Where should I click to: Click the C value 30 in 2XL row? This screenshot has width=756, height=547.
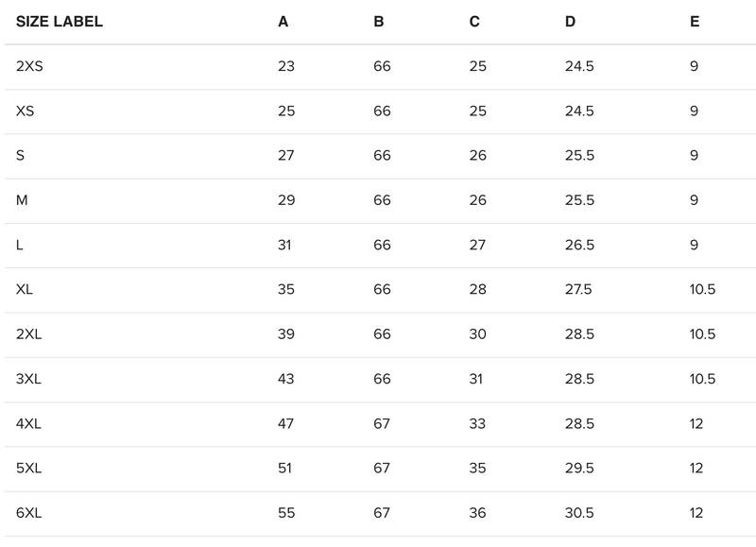point(477,335)
